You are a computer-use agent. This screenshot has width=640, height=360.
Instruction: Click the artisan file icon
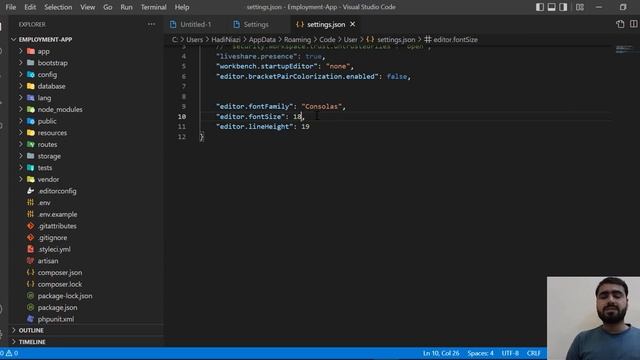click(x=31, y=260)
